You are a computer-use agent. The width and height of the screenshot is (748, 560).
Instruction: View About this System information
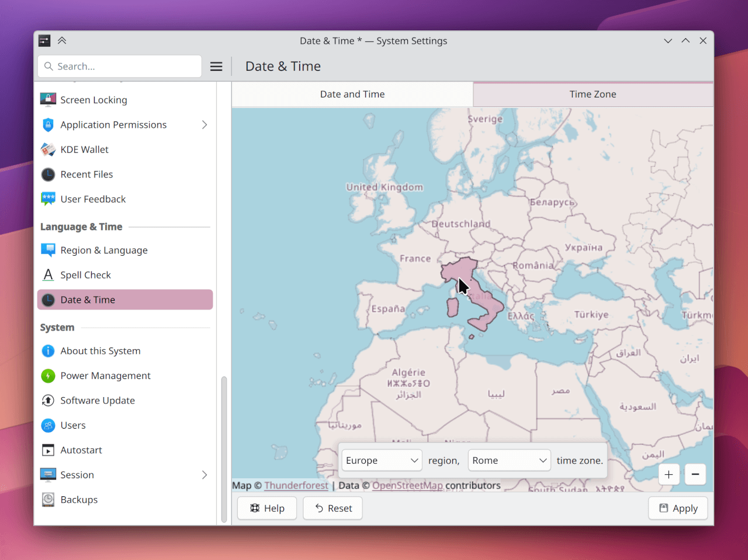pos(100,350)
